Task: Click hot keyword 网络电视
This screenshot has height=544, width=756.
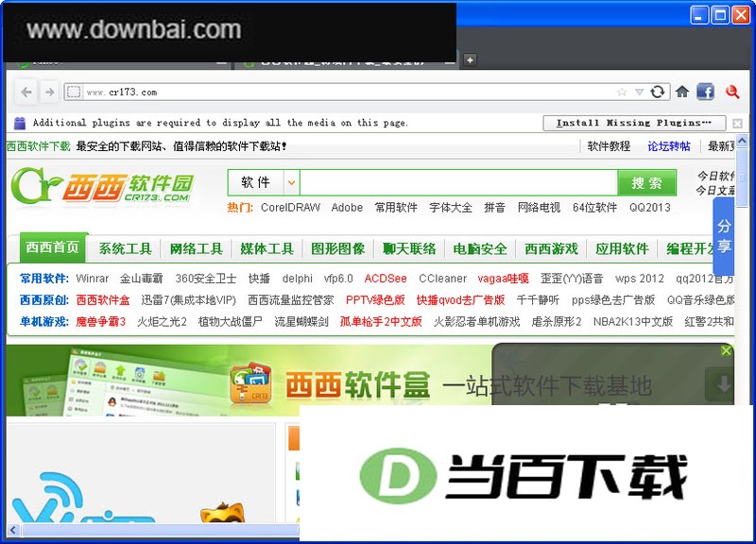Action: coord(539,208)
